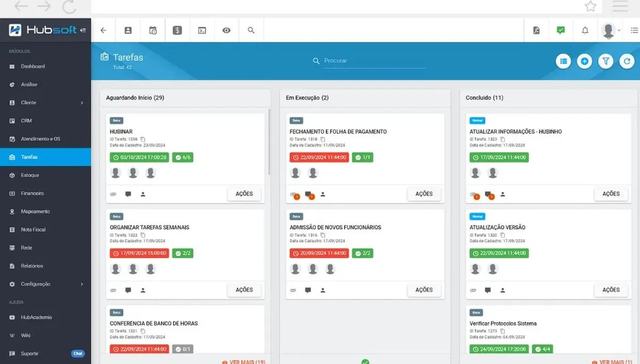The image size is (640, 364).
Task: Click the terminal console icon in top toolbar
Action: (x=202, y=30)
